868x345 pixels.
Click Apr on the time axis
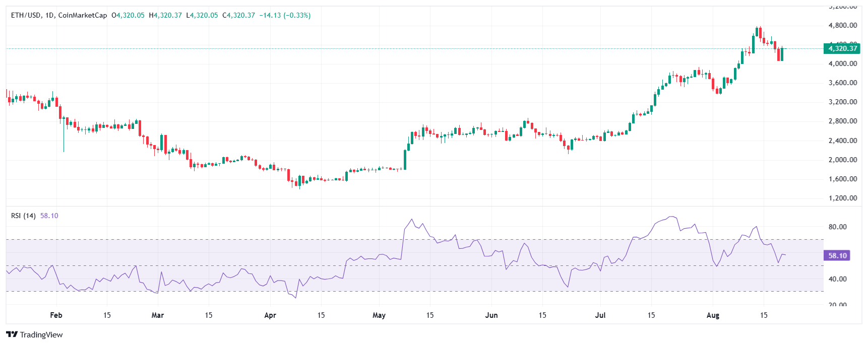[x=270, y=315]
